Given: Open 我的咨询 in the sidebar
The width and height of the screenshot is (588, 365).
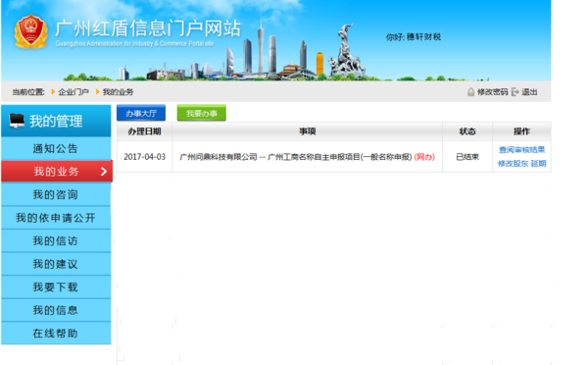Looking at the screenshot, I should tap(56, 195).
